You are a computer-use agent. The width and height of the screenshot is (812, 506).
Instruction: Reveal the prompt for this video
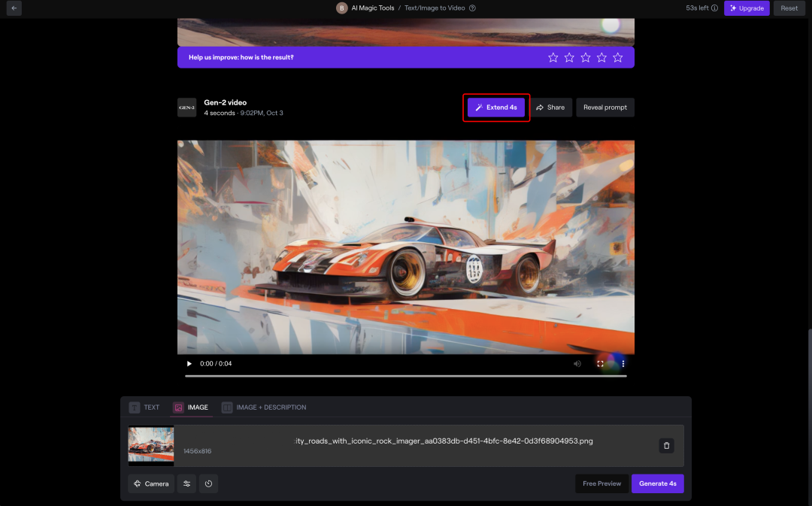[604, 108]
